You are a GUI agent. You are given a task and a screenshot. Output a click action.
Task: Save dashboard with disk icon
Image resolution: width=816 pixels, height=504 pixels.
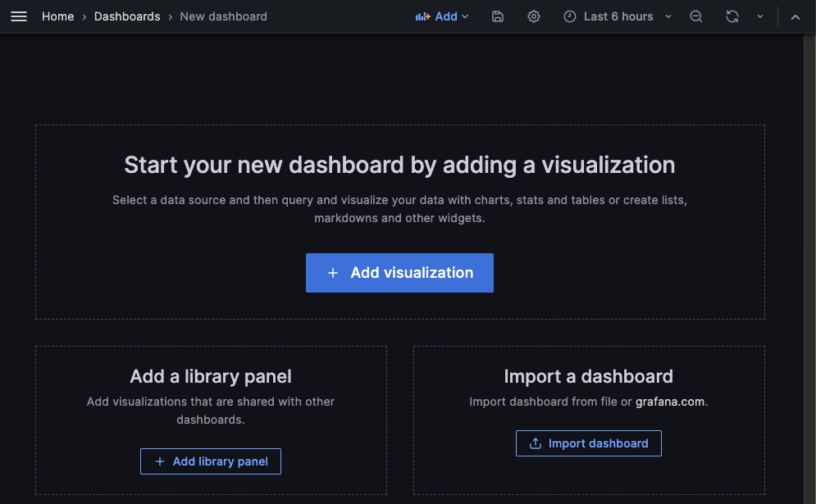click(x=498, y=16)
